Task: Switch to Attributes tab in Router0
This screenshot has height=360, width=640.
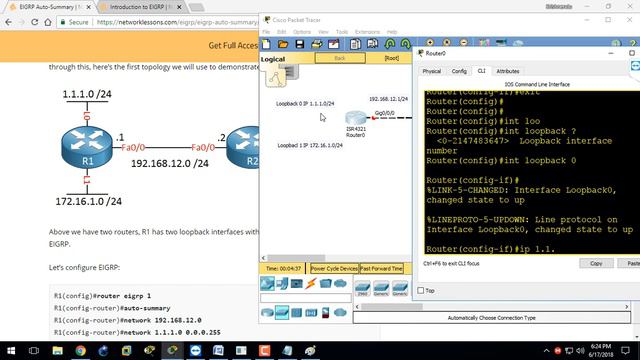Action: [x=508, y=71]
